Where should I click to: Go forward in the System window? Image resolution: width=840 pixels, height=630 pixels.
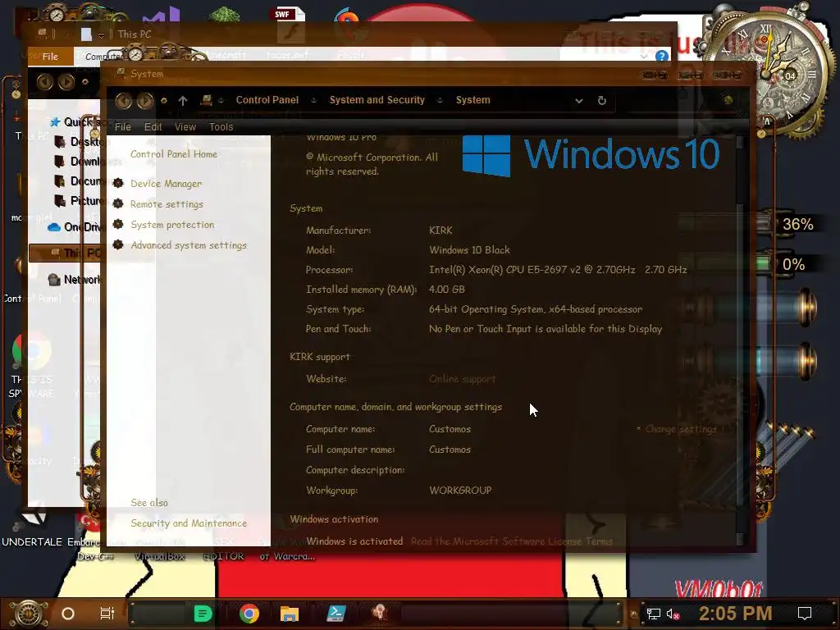(145, 101)
